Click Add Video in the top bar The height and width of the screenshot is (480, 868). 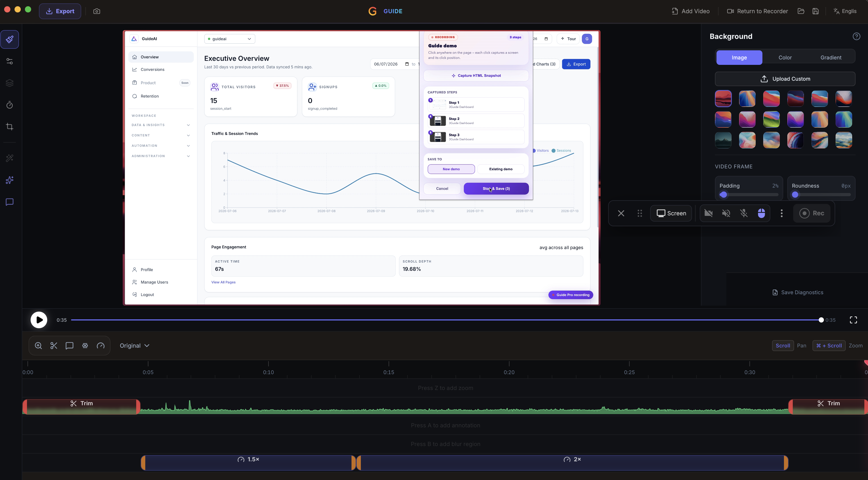pos(691,11)
